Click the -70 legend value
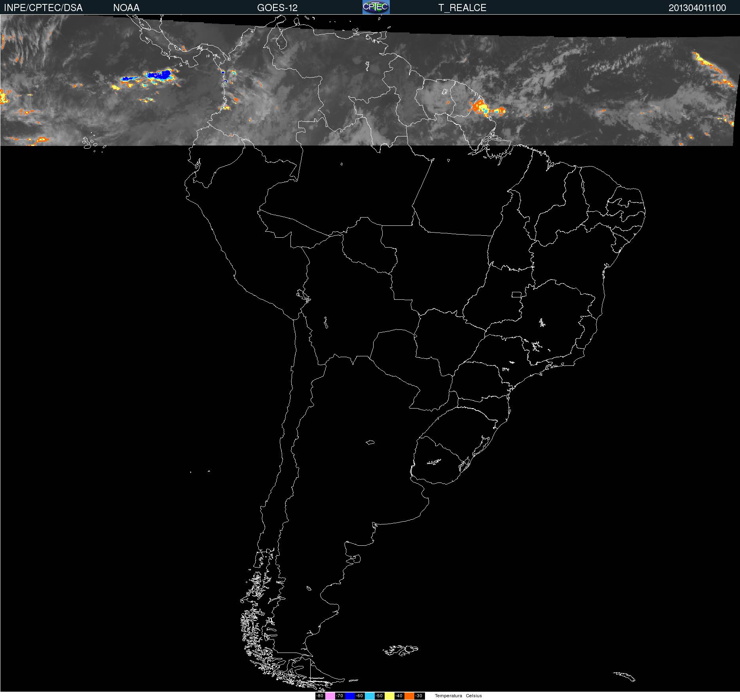The height and width of the screenshot is (700, 740). pyautogui.click(x=340, y=696)
